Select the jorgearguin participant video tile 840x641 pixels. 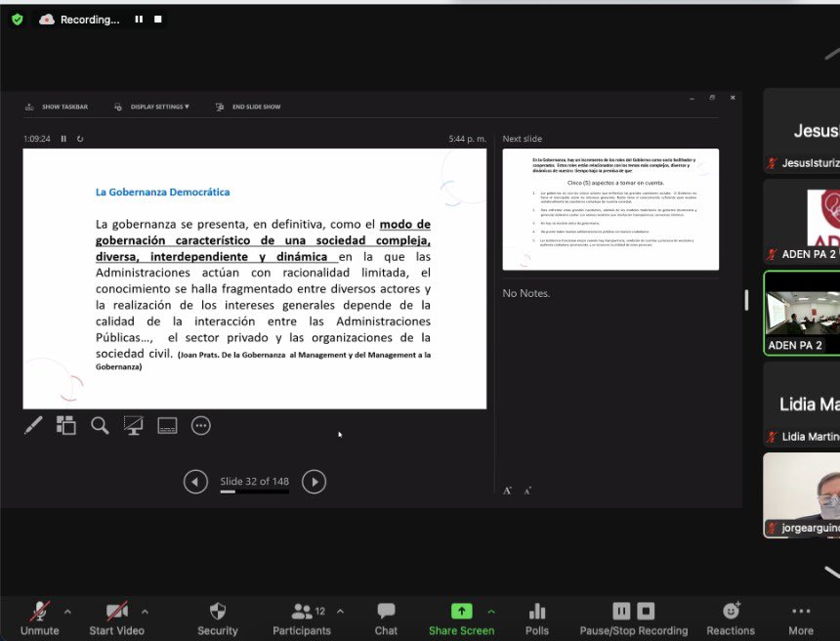pos(802,495)
